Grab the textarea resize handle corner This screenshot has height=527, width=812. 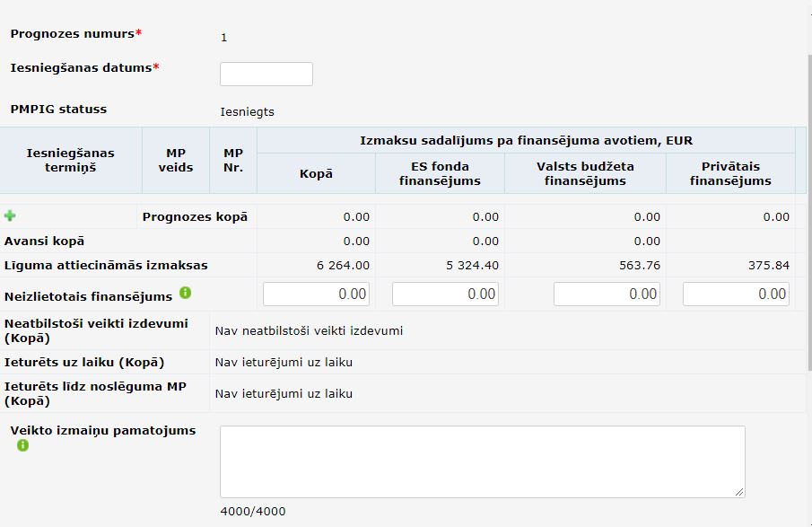coord(739,492)
